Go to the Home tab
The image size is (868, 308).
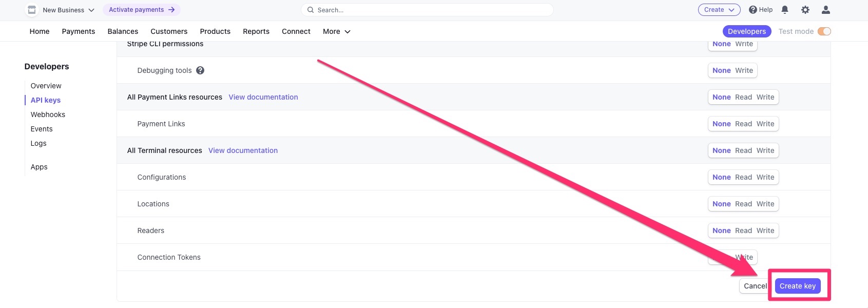point(40,31)
